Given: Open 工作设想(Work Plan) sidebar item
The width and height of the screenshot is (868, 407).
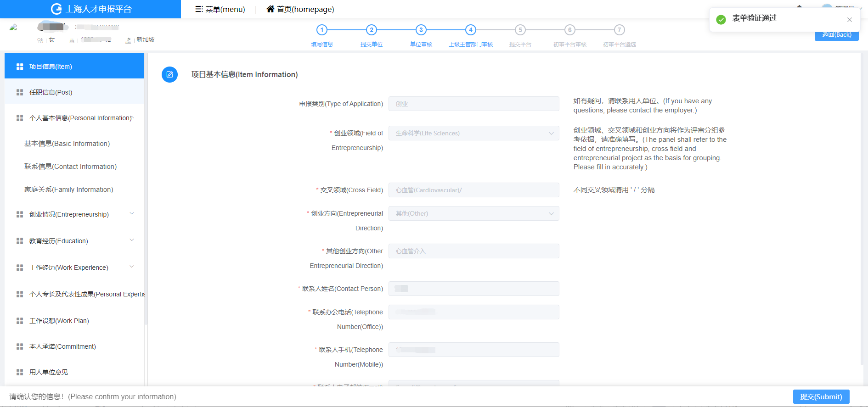Looking at the screenshot, I should [74, 321].
